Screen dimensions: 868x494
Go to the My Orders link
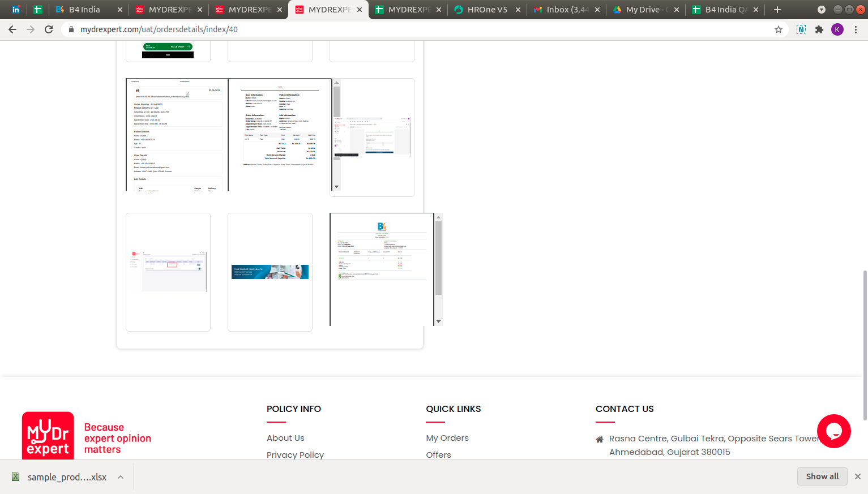tap(447, 438)
